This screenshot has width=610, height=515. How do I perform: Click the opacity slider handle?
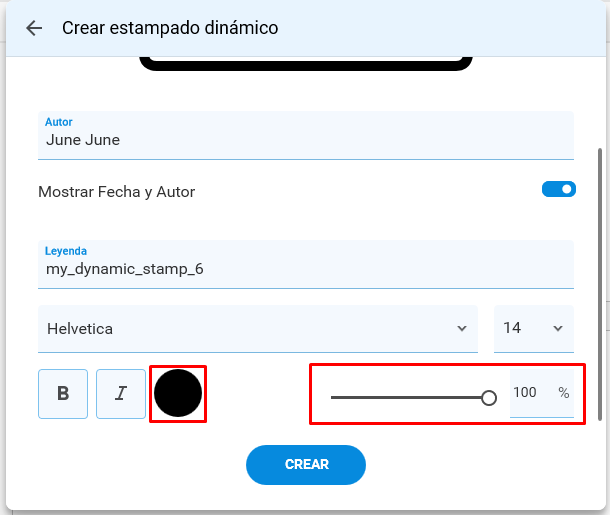[489, 398]
